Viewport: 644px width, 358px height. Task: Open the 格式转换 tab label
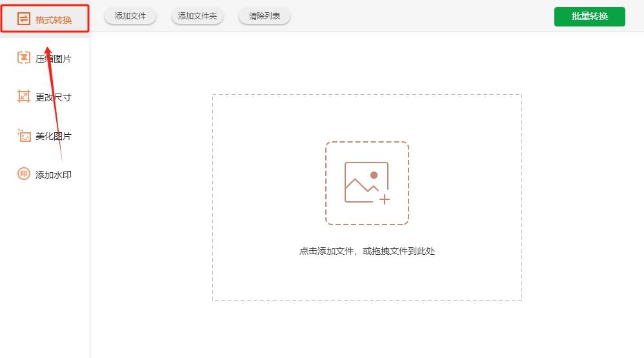pos(54,20)
